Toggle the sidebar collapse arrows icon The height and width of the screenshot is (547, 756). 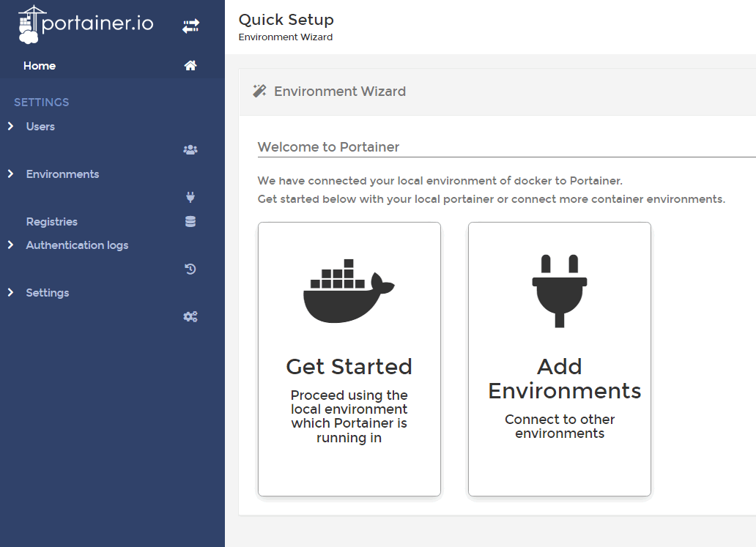coord(191,26)
